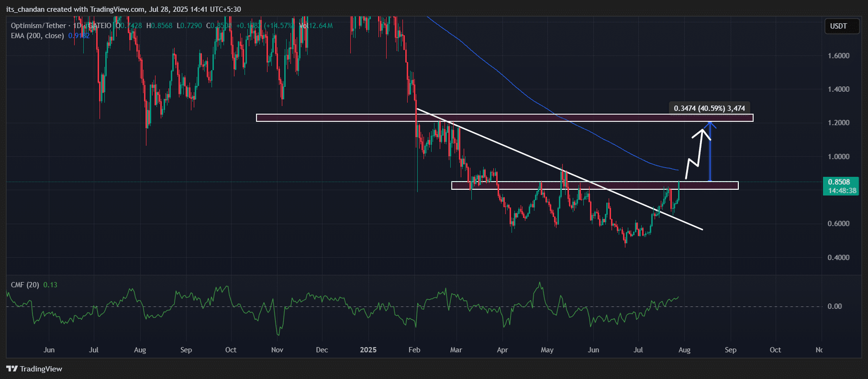Click the Aug label right of Jul 2025
Viewport: 868px width, 379px height.
[685, 350]
